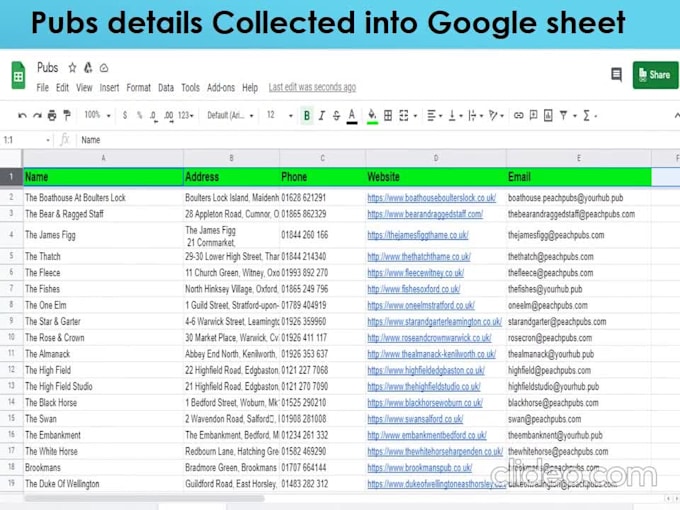Click the horizontal scrollbar below the sheet

(143, 498)
